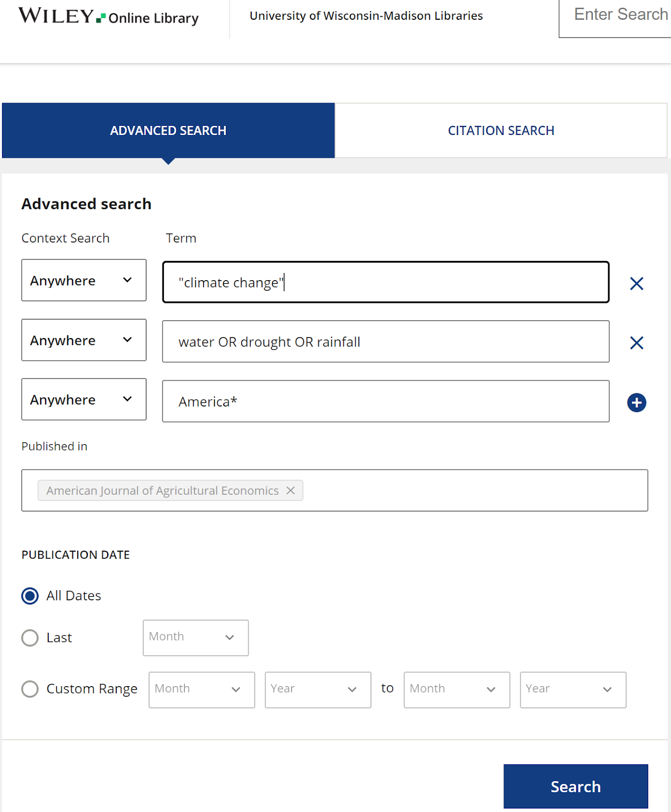Expand the Last period Month dropdown
Screen dimensions: 671x812
coord(195,637)
